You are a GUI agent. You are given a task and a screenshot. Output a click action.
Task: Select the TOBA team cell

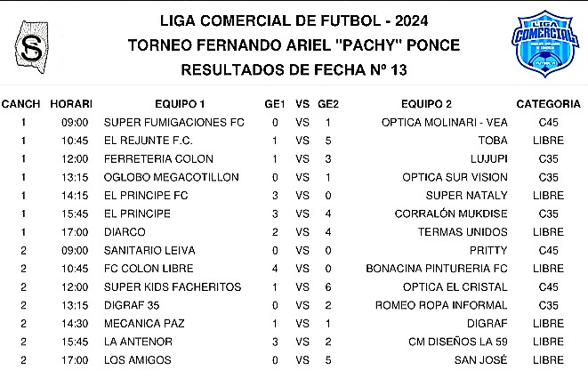point(493,141)
